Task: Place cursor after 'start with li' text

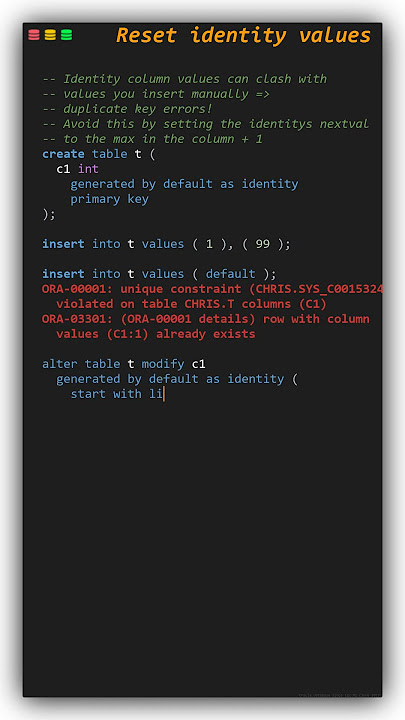Action: (164, 394)
